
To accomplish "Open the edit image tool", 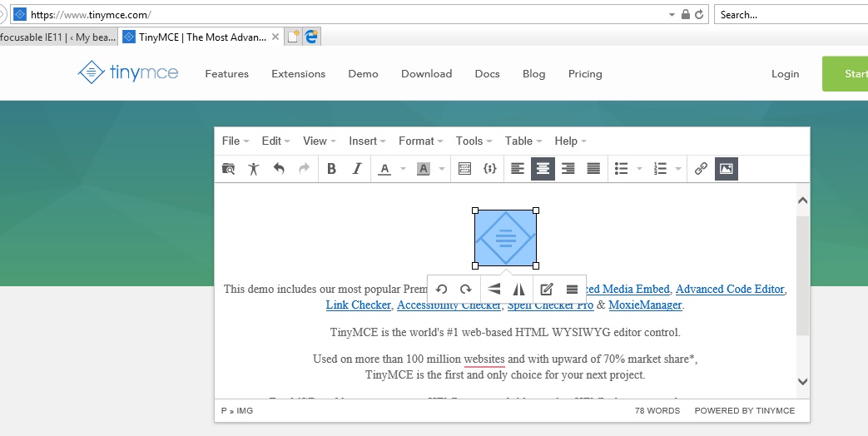I will point(547,289).
